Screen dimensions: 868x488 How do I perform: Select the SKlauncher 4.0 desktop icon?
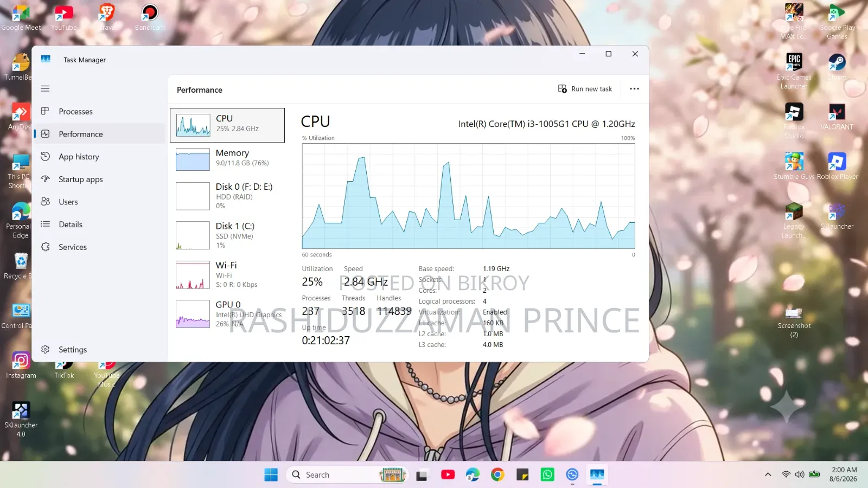tap(21, 420)
